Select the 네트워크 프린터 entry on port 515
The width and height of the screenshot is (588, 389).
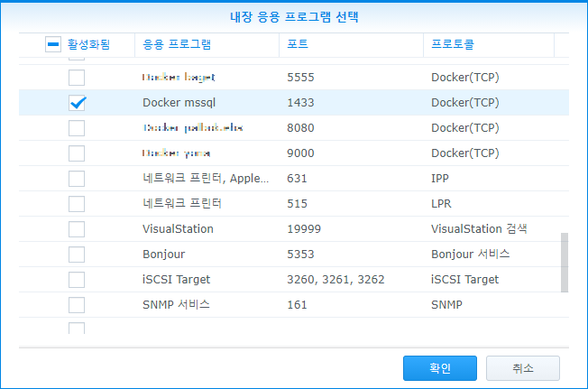pyautogui.click(x=182, y=204)
